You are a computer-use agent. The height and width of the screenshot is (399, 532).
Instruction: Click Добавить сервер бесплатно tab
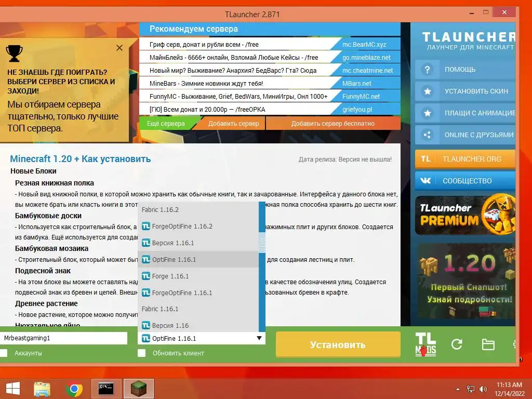(333, 124)
